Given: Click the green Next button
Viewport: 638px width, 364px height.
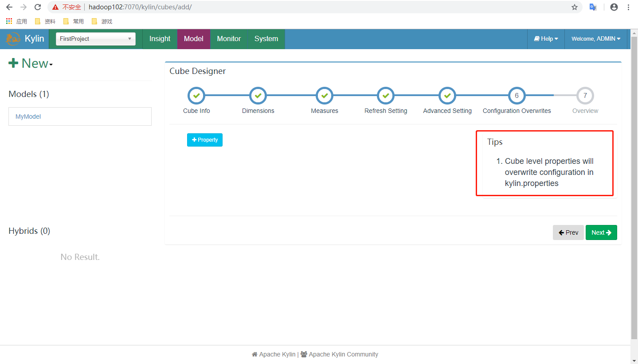Looking at the screenshot, I should (x=601, y=232).
